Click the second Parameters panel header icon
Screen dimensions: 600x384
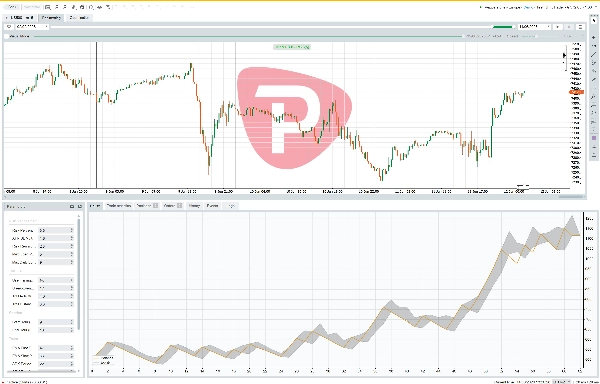[x=80, y=207]
